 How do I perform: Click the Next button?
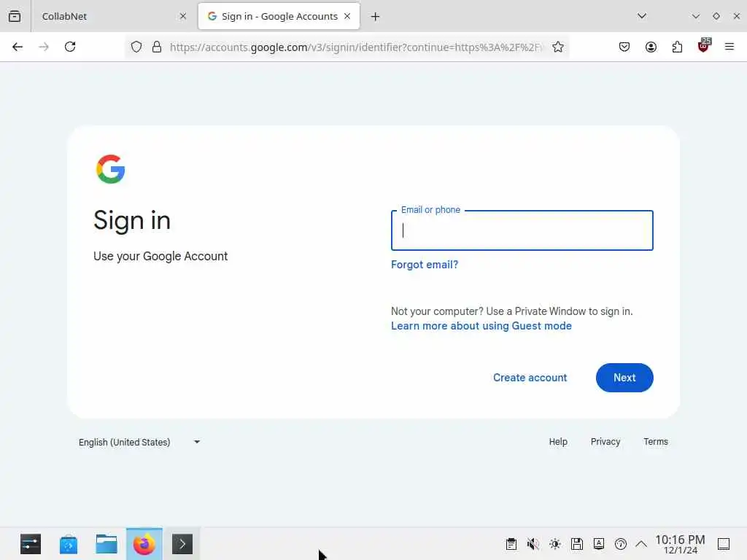pyautogui.click(x=624, y=378)
